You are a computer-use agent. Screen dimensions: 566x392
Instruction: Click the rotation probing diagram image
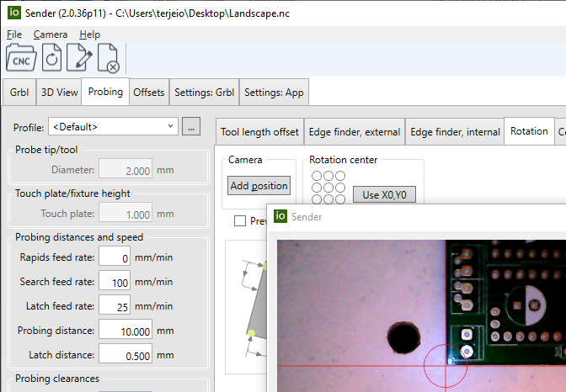tap(247, 306)
